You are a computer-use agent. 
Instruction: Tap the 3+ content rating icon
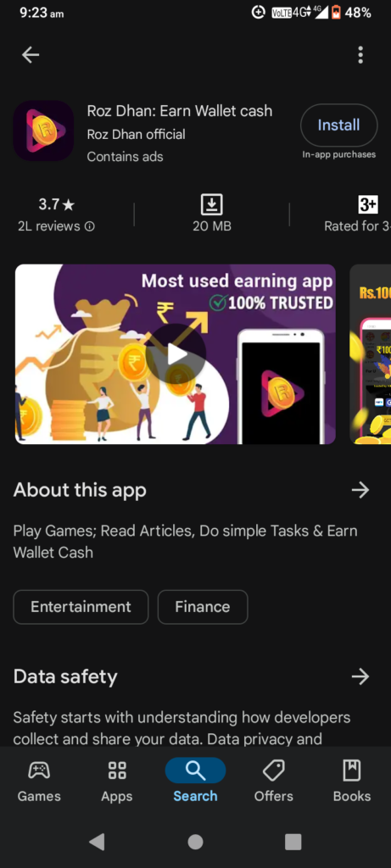pyautogui.click(x=368, y=204)
